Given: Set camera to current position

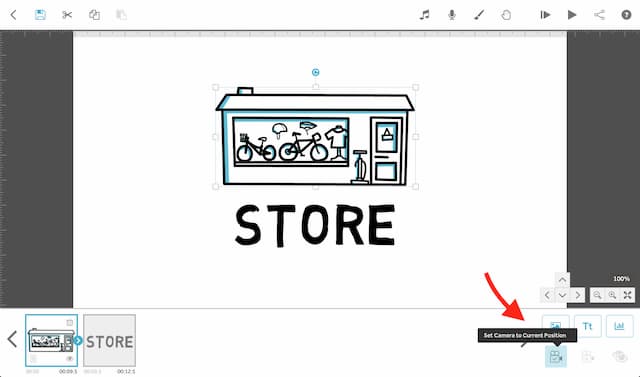Looking at the screenshot, I should click(556, 357).
